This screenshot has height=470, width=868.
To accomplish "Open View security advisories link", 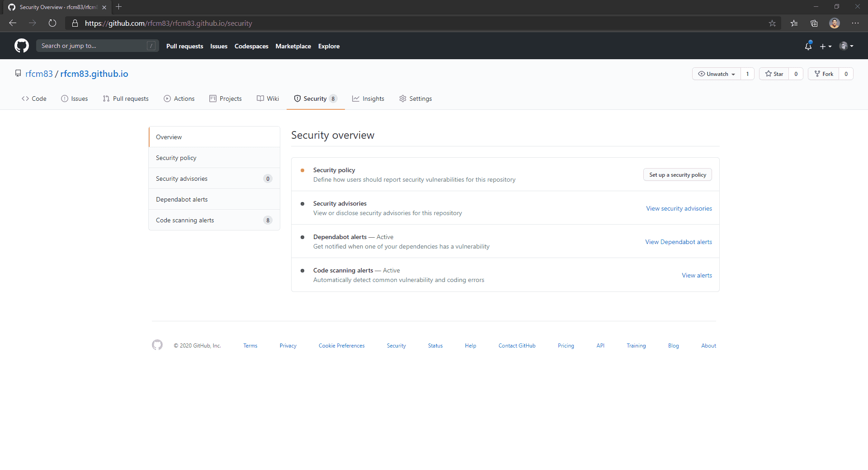I will point(679,208).
